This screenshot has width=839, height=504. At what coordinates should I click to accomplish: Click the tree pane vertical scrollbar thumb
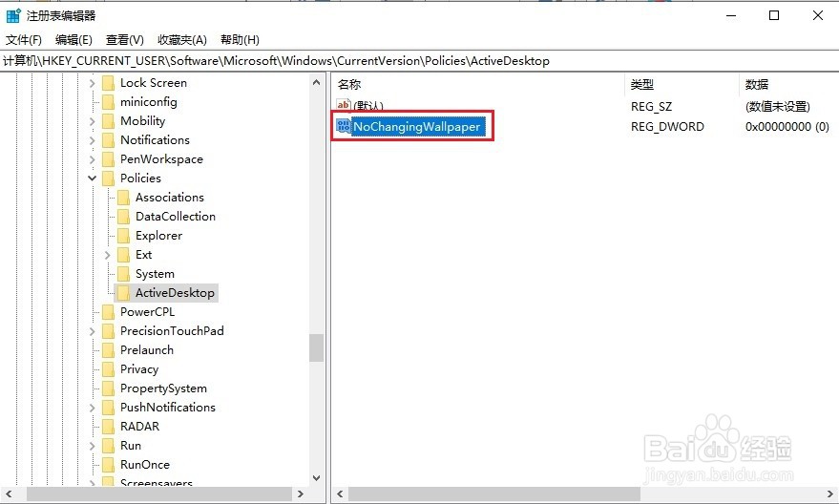[x=316, y=347]
